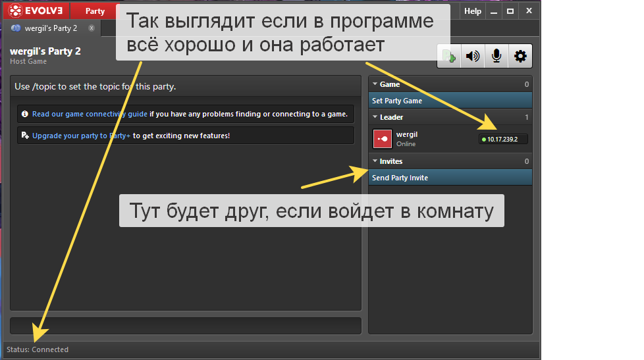Collapse the Leader section
Viewport: 644px width, 360px height.
(375, 117)
